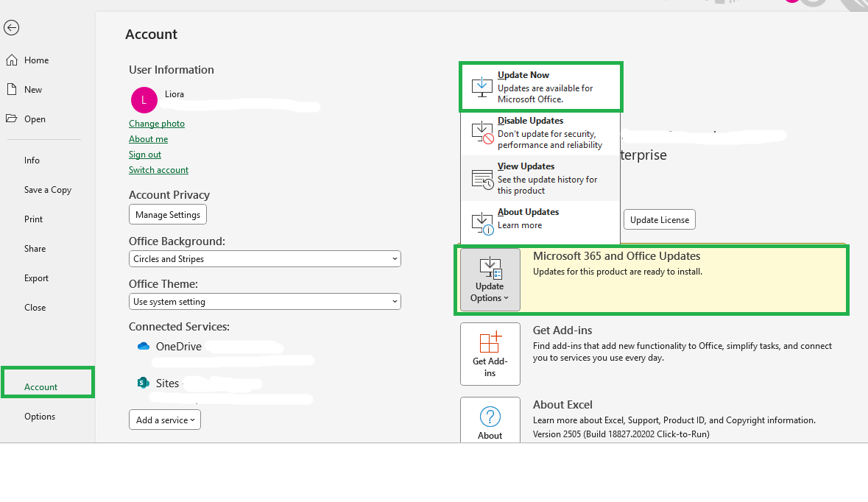Screen dimensions: 868x502
Task: Click the Switch account link
Action: pos(158,170)
